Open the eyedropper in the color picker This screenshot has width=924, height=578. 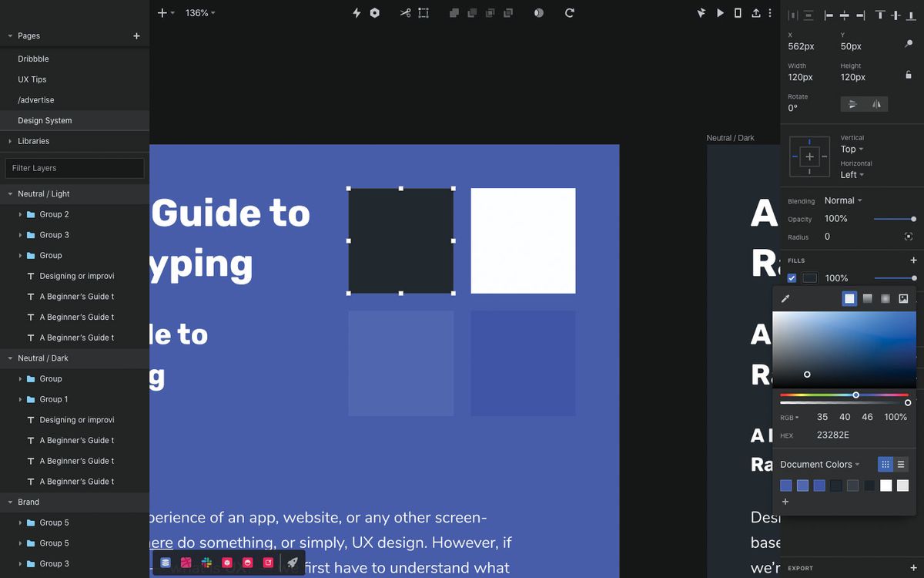[785, 298]
